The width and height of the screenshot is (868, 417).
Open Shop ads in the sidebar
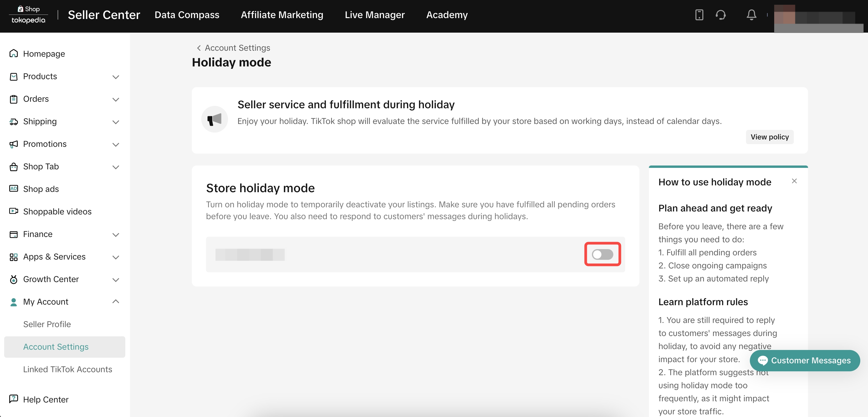coord(41,189)
